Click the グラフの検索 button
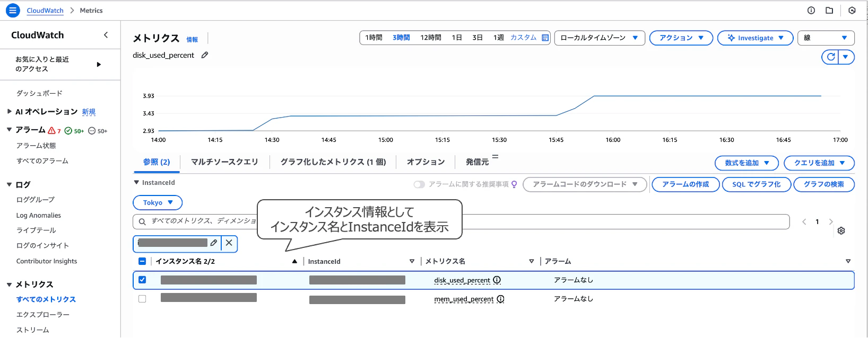Viewport: 868px width, 338px height. coord(824,184)
